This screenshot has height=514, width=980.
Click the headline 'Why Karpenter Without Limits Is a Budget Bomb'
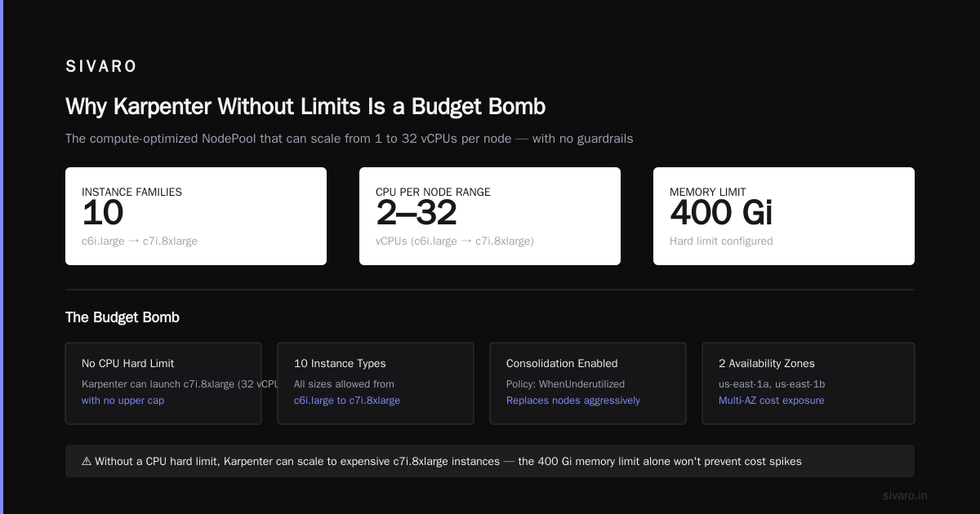[305, 107]
